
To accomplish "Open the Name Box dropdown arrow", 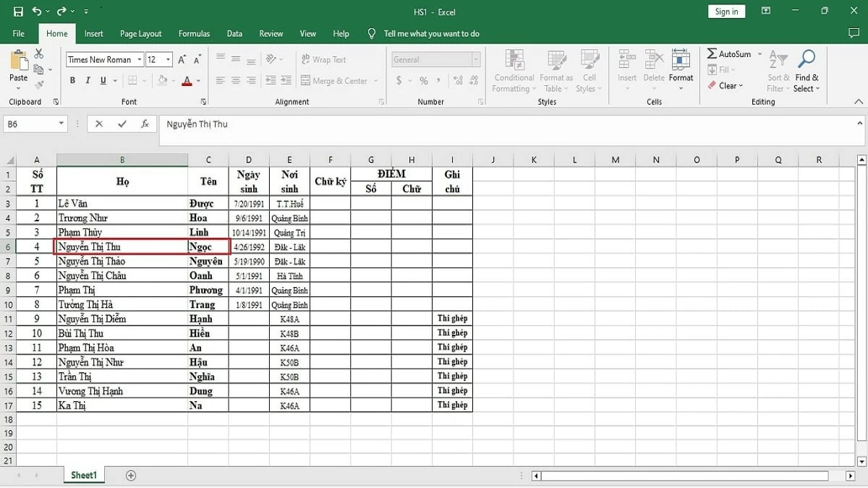I will tap(60, 124).
